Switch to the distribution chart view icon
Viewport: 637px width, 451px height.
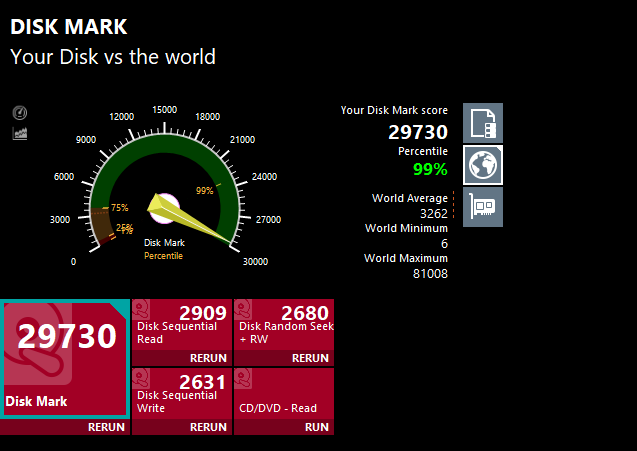tap(20, 133)
